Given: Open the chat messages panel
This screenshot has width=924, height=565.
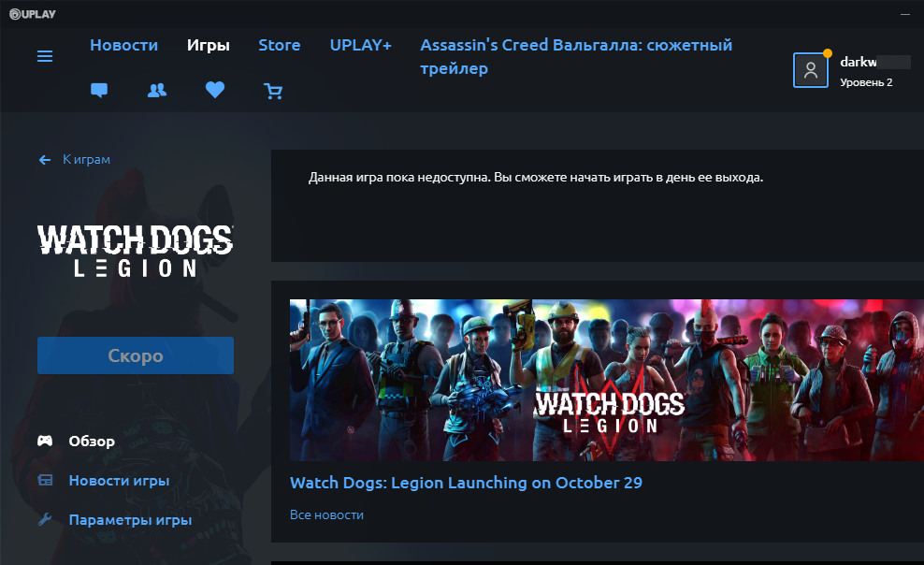Looking at the screenshot, I should pos(99,91).
